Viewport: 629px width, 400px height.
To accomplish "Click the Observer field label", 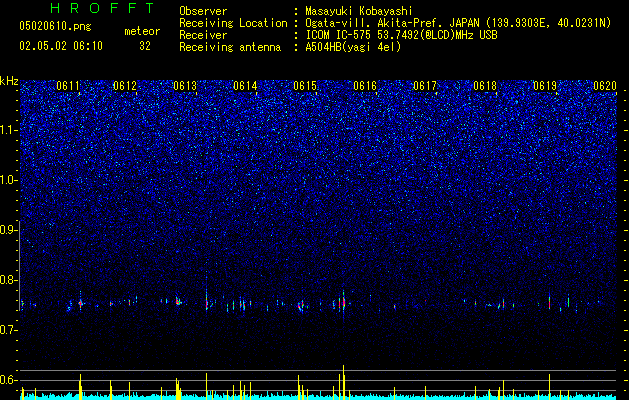I will pos(203,11).
